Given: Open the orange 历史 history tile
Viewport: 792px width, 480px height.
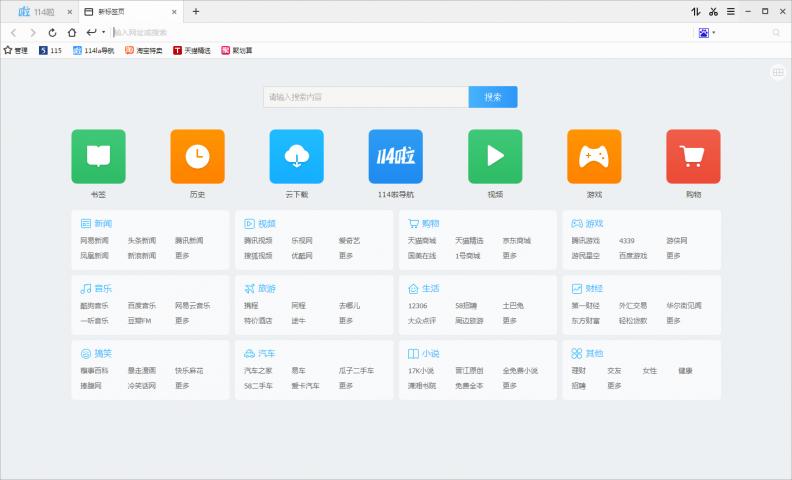Looking at the screenshot, I should [x=197, y=157].
